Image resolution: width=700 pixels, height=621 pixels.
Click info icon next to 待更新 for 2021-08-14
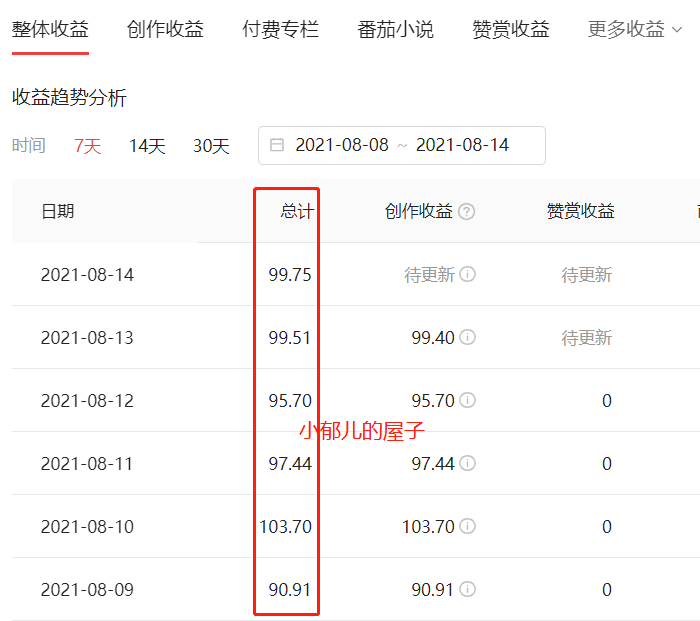[x=467, y=274]
